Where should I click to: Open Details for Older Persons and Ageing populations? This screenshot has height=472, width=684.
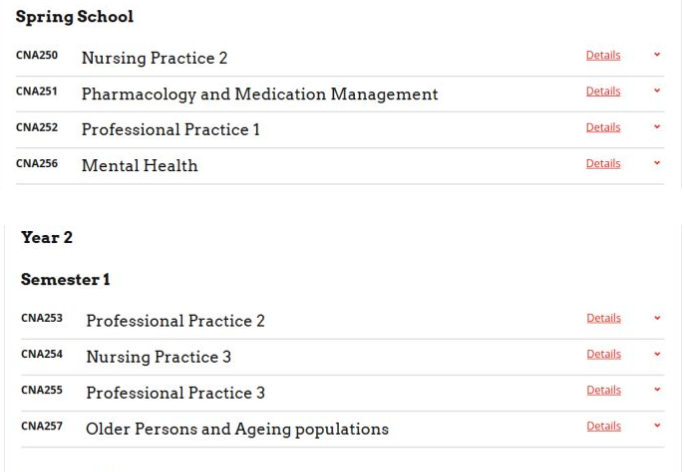click(603, 427)
